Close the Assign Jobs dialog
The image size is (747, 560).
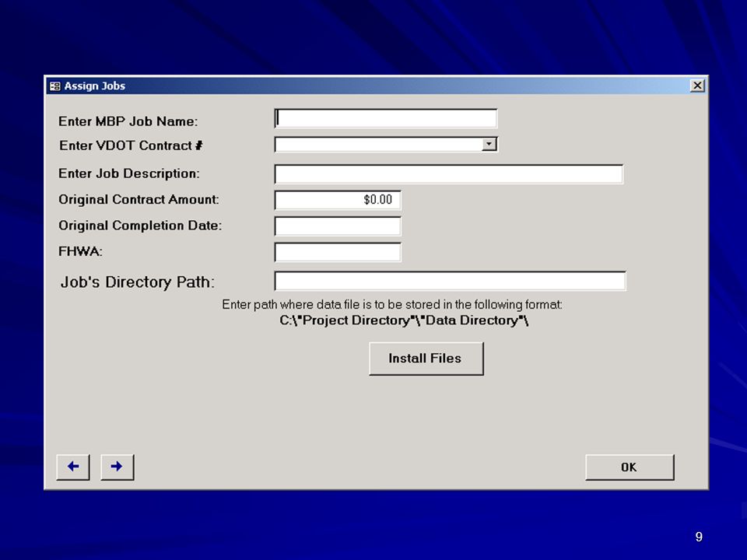697,86
